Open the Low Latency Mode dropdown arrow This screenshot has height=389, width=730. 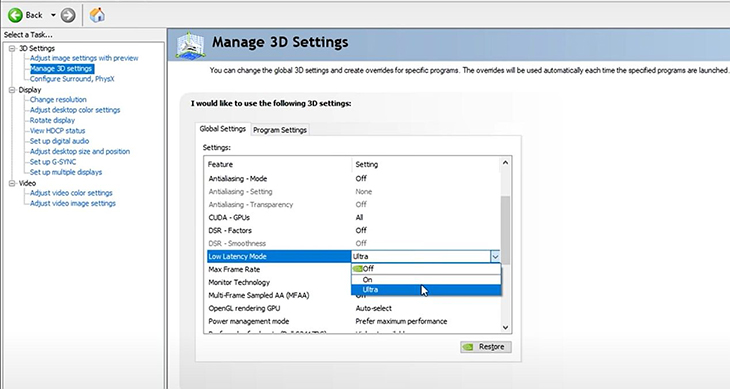pyautogui.click(x=495, y=256)
